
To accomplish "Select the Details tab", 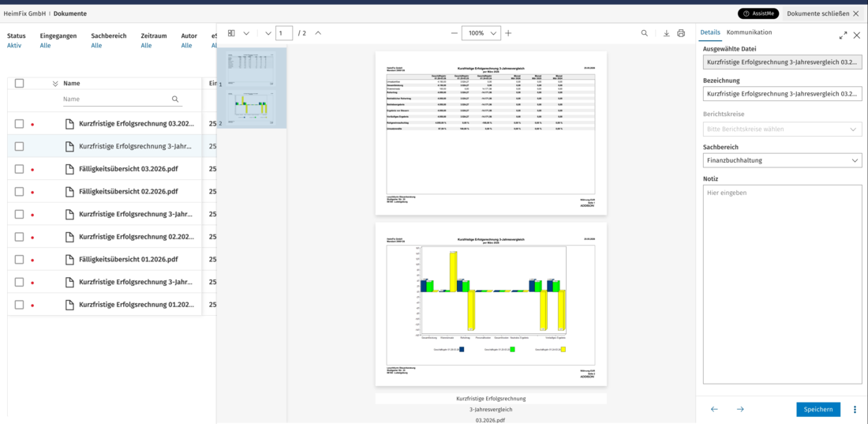I will pos(710,32).
